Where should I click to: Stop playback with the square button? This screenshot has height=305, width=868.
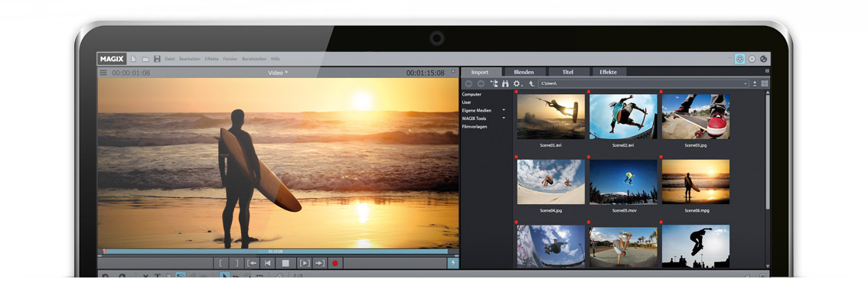[286, 264]
